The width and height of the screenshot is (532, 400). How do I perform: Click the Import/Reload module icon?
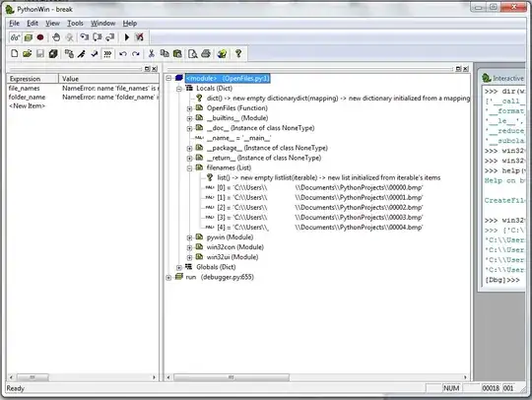click(69, 53)
